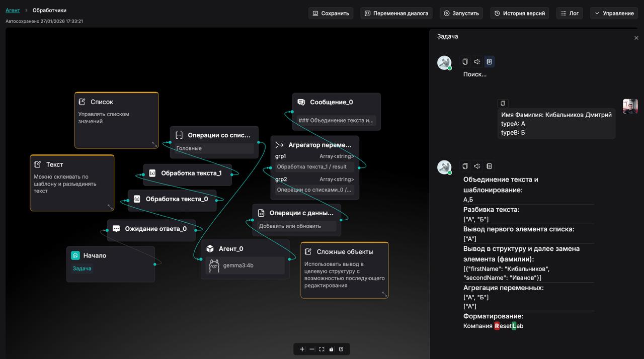Image resolution: width=644 pixels, height=359 pixels.
Task: Open the 'Головные' dropdown in Операции со списками
Action: pyautogui.click(x=214, y=148)
